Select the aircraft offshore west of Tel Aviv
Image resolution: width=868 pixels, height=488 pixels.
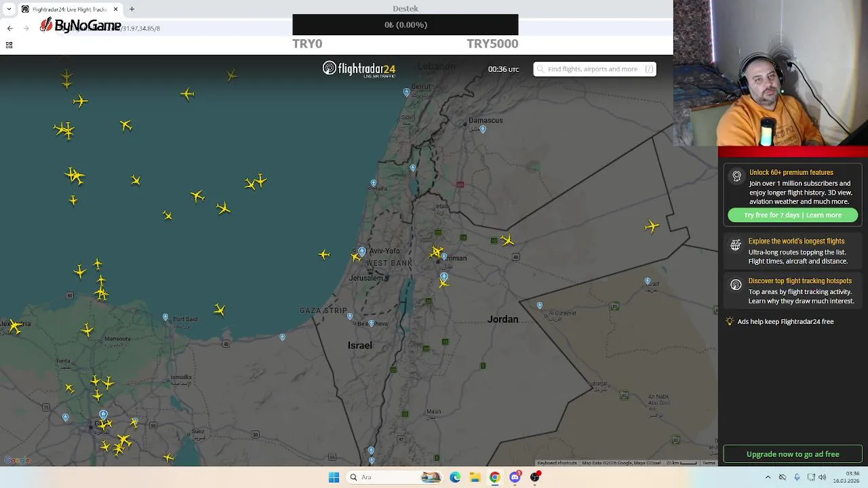click(x=324, y=255)
